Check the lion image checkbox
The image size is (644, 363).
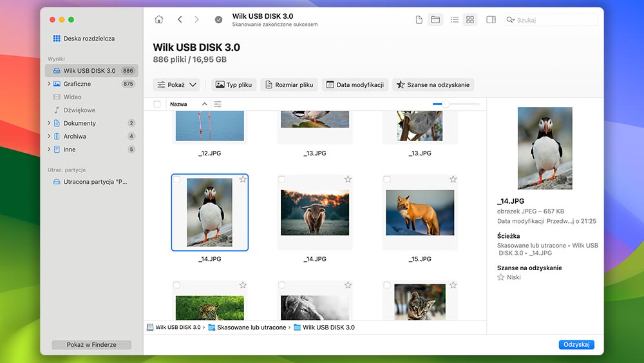click(x=282, y=285)
